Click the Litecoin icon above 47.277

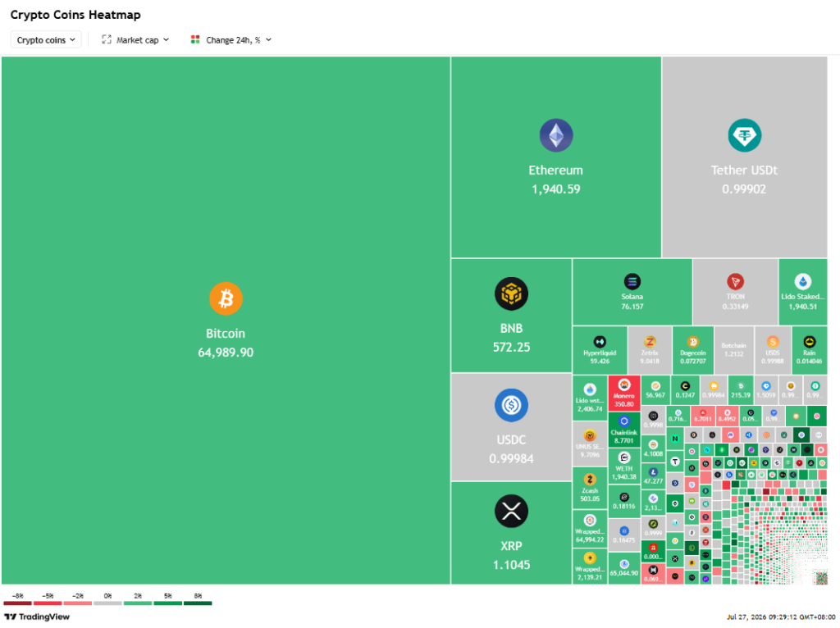point(653,472)
